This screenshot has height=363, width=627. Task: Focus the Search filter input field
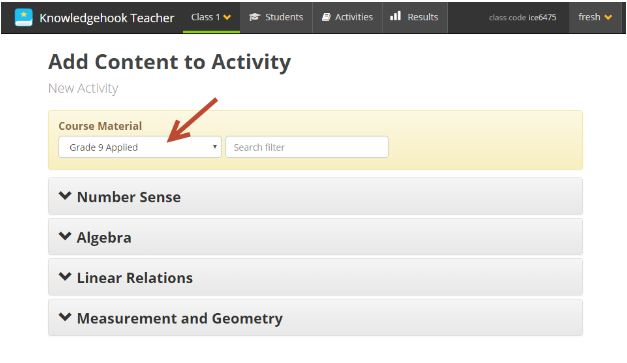(307, 147)
